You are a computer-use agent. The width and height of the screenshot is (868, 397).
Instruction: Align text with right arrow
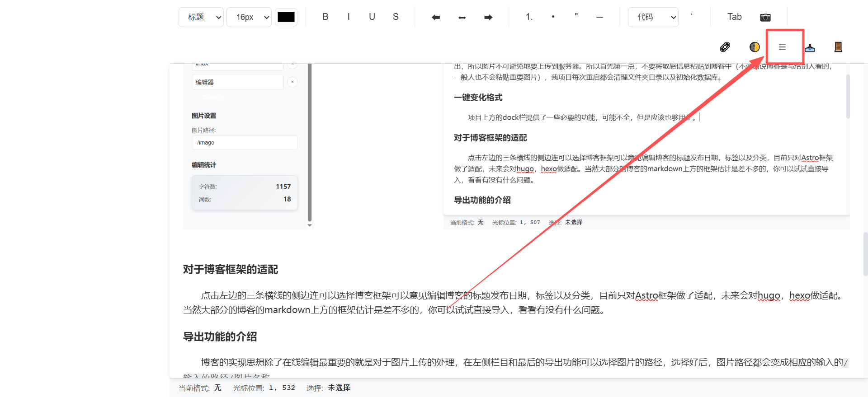tap(488, 17)
